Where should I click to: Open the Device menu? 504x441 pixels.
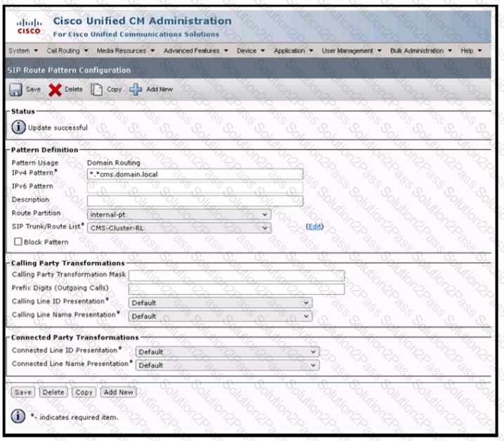251,51
